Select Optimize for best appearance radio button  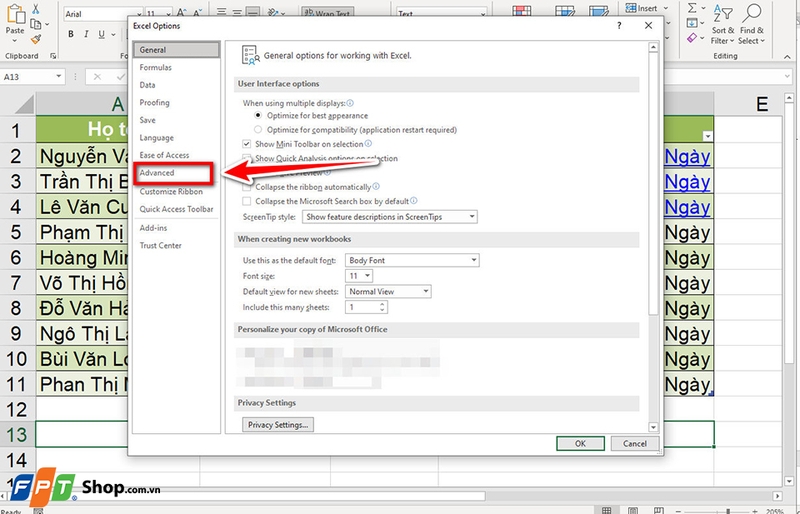click(x=258, y=115)
